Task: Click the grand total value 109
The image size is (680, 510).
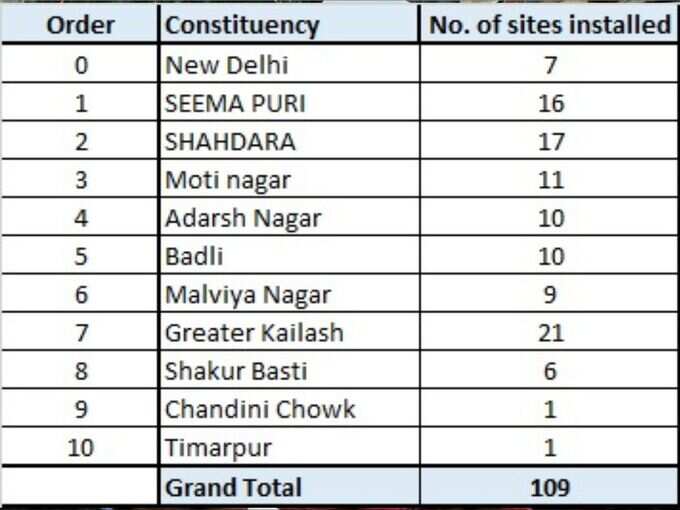Action: coord(549,487)
